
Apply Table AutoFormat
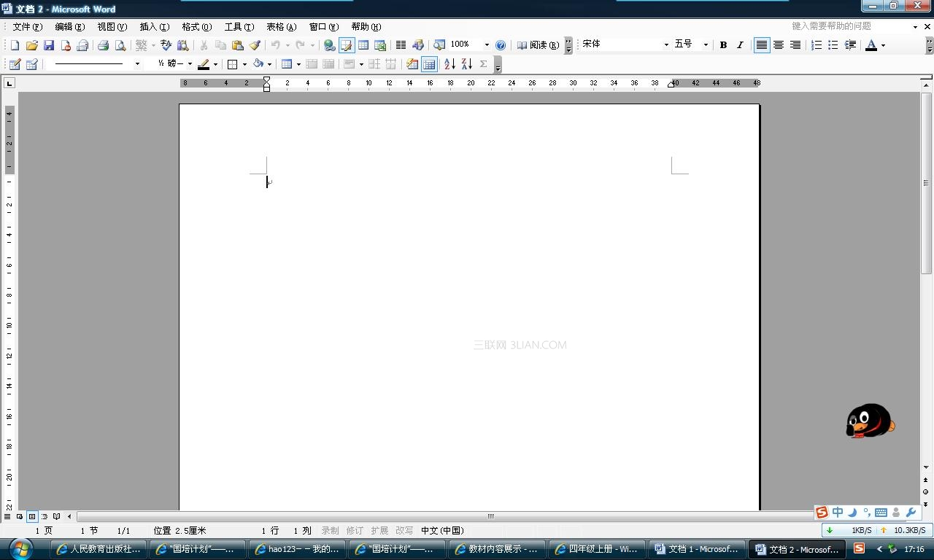point(412,64)
